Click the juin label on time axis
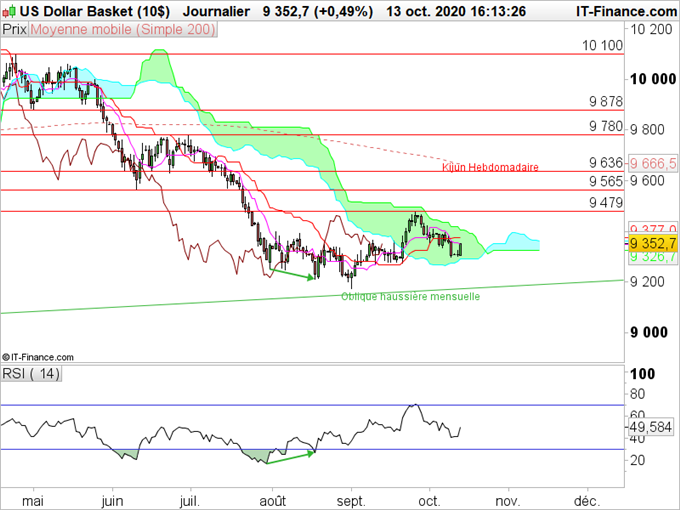 112,501
